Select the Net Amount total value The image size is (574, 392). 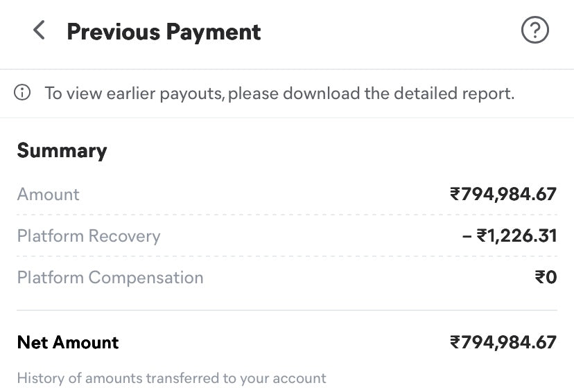(x=503, y=342)
